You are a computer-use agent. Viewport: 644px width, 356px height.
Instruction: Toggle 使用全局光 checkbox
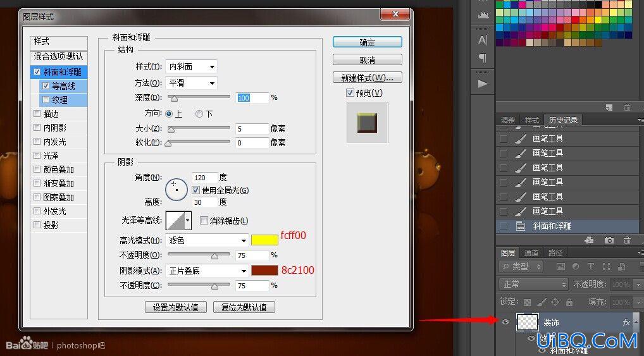point(196,190)
